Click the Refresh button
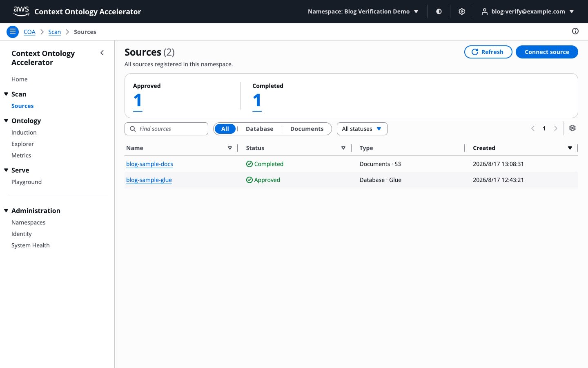This screenshot has height=368, width=588. pos(488,52)
